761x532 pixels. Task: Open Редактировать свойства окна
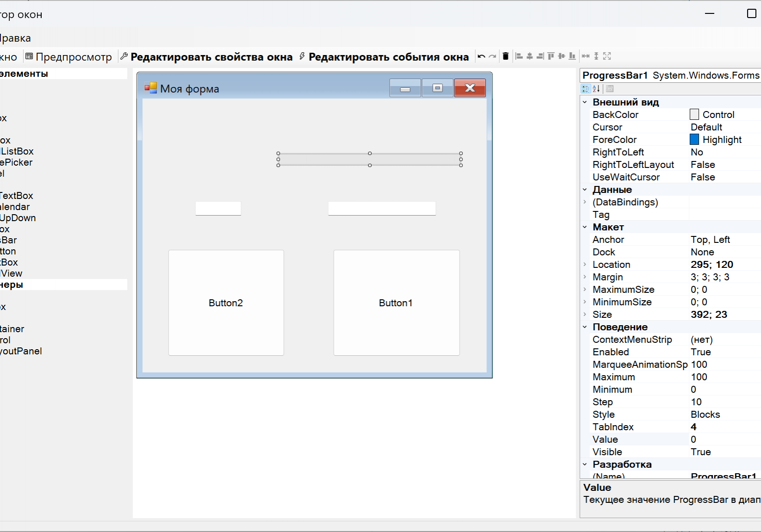(206, 57)
